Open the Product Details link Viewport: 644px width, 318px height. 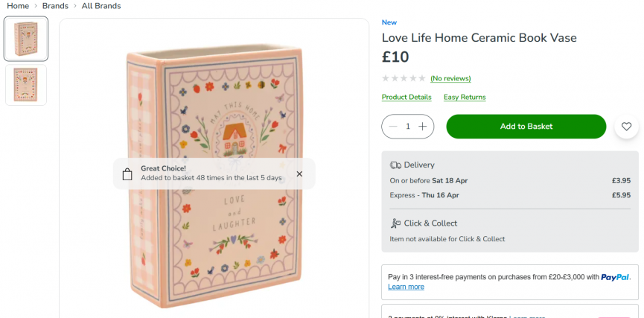point(407,97)
